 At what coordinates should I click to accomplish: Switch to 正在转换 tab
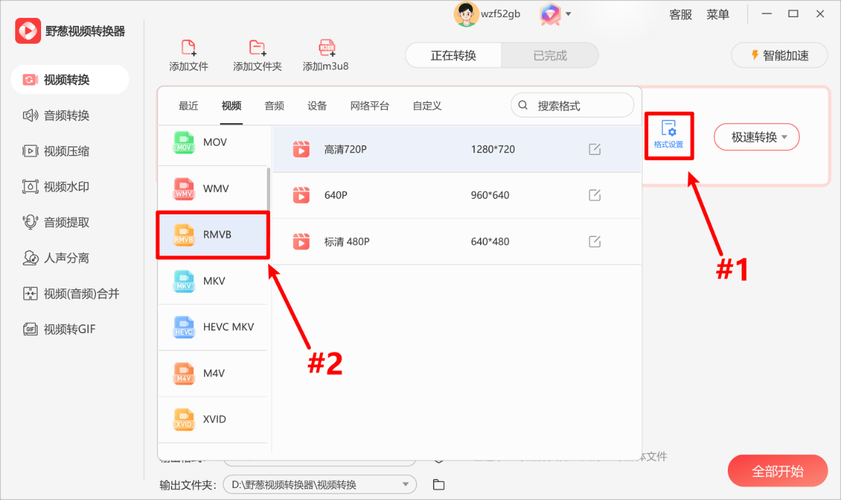453,55
